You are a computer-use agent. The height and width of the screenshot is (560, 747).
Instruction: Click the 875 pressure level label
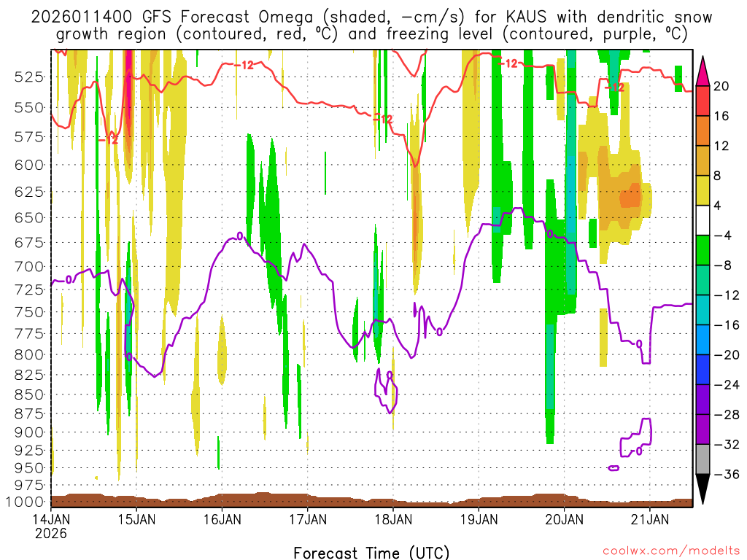point(29,414)
